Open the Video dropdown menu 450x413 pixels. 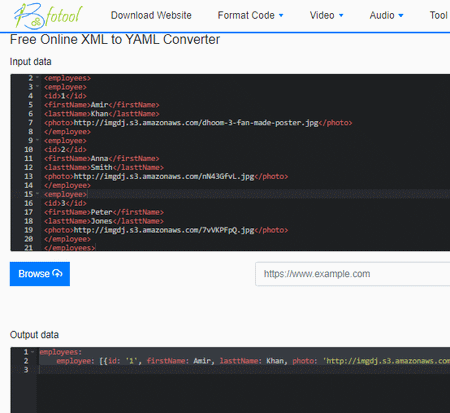(326, 15)
